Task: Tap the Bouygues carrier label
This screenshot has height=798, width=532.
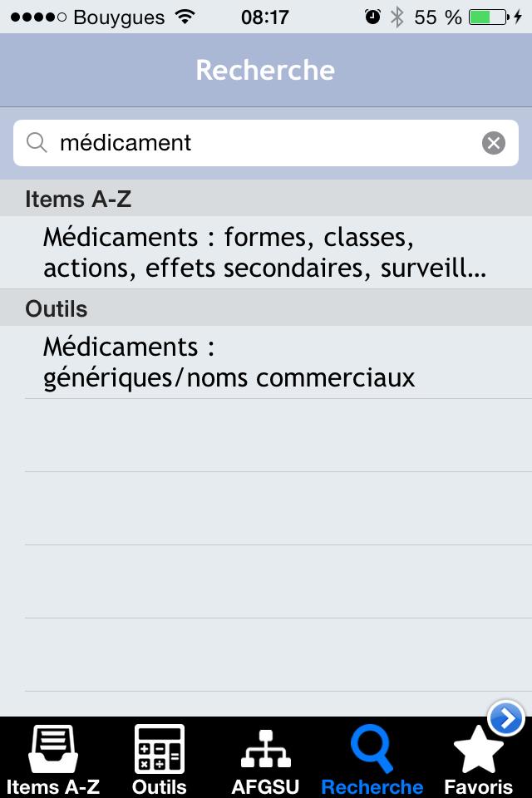Action: (x=119, y=17)
